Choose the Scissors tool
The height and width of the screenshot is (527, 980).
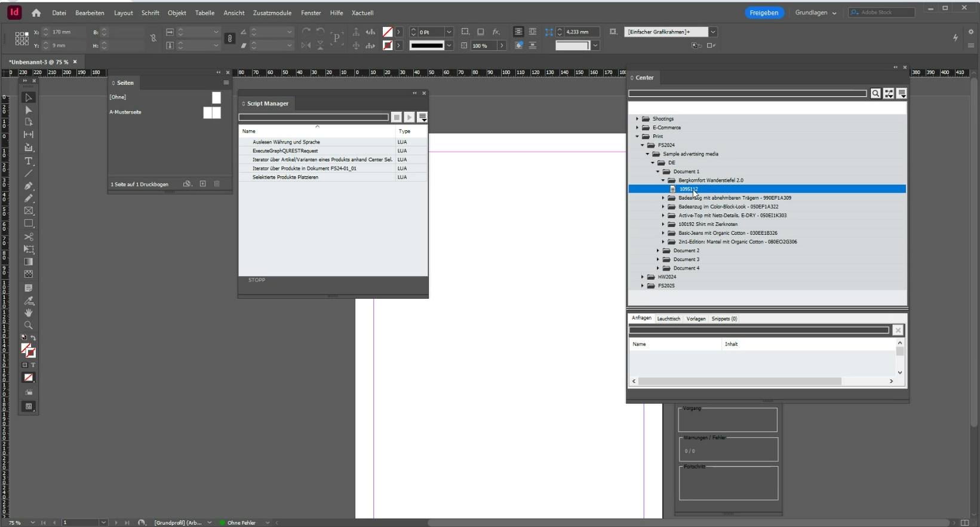(28, 237)
